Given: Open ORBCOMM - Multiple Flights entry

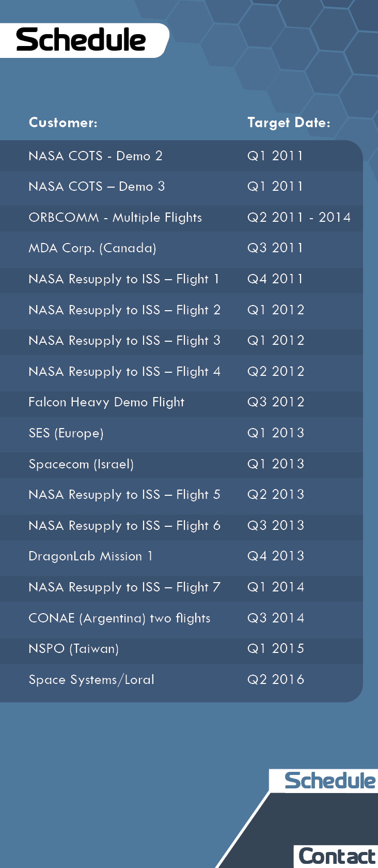Looking at the screenshot, I should [x=181, y=218].
